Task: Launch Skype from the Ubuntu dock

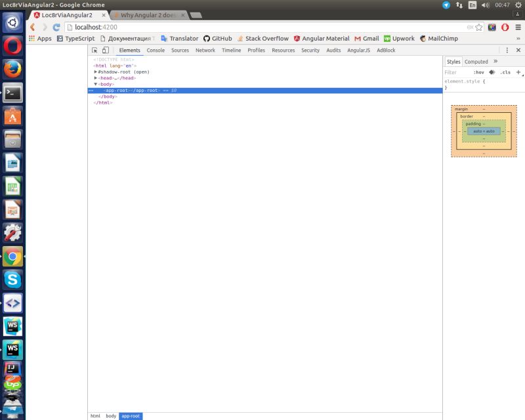Action: coord(12,280)
